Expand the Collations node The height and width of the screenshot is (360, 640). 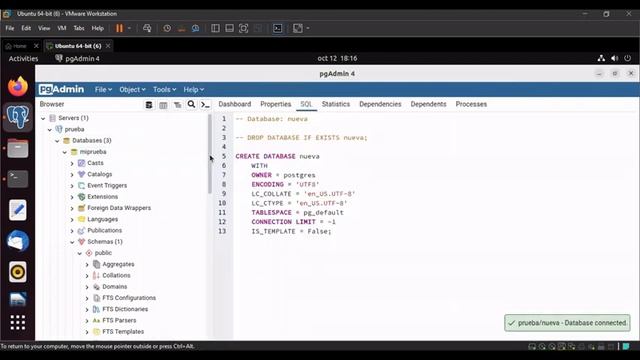point(87,276)
